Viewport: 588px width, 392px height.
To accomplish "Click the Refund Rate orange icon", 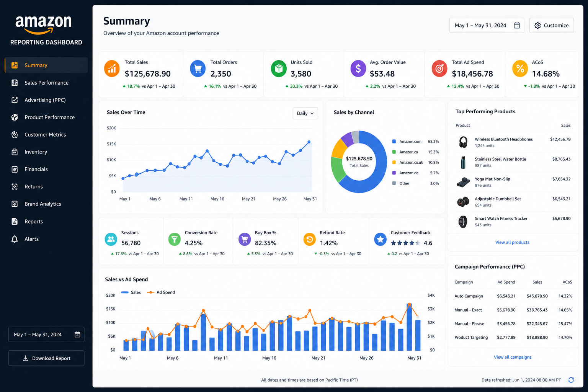I will pos(309,239).
